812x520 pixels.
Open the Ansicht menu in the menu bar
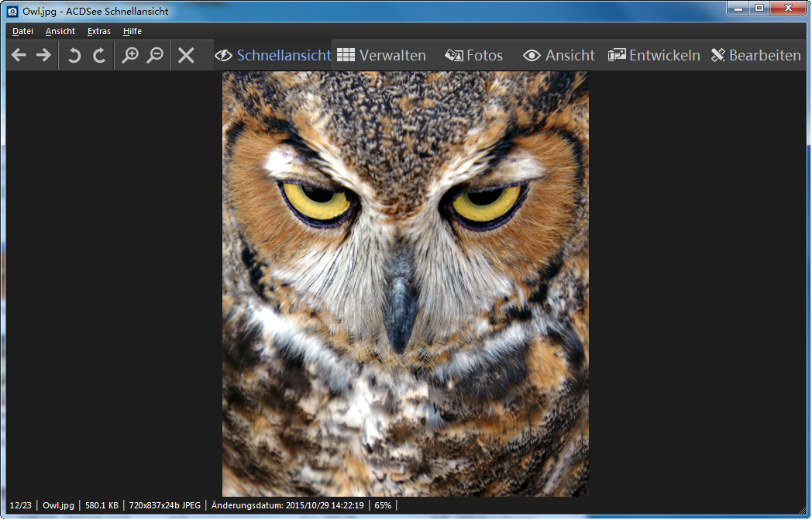click(60, 31)
